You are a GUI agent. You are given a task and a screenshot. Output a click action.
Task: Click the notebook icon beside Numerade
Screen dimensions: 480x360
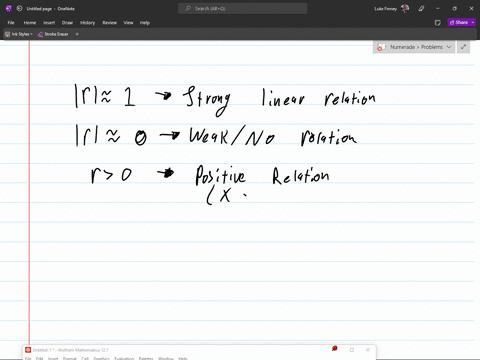point(381,47)
